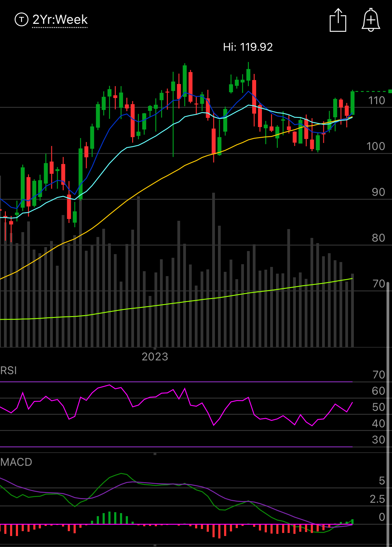
Task: Tap the candle at the 119.92 high
Action: pos(248,75)
